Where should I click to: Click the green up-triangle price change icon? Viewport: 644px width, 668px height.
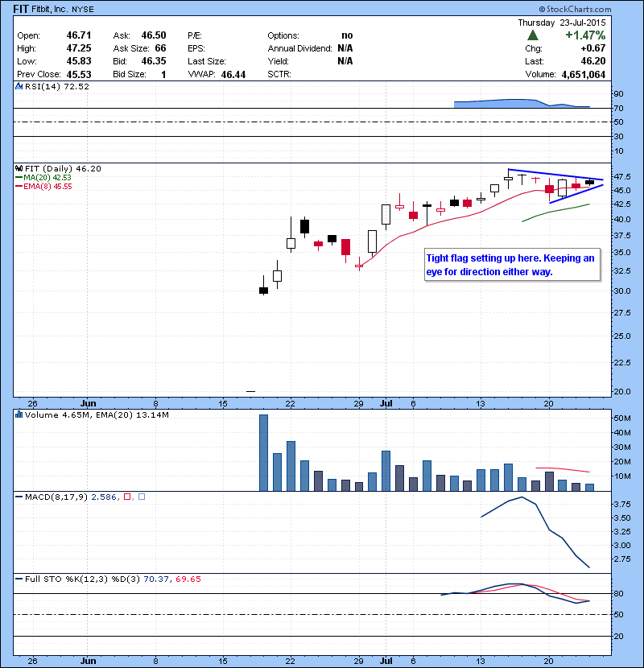pyautogui.click(x=533, y=35)
